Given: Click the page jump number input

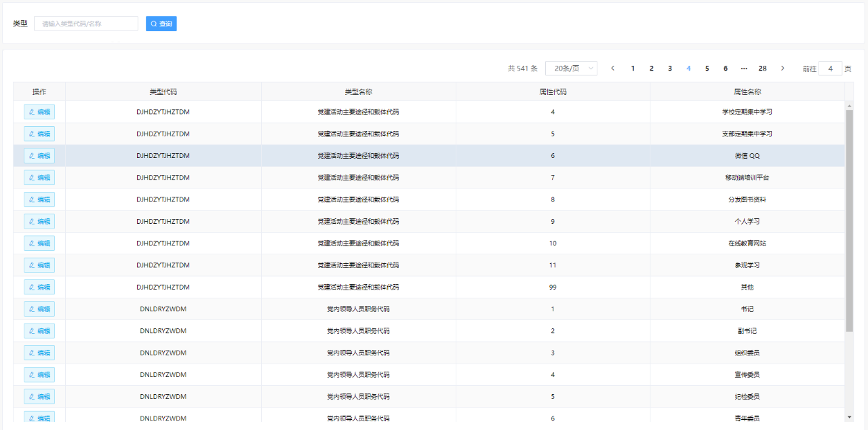Looking at the screenshot, I should 830,69.
